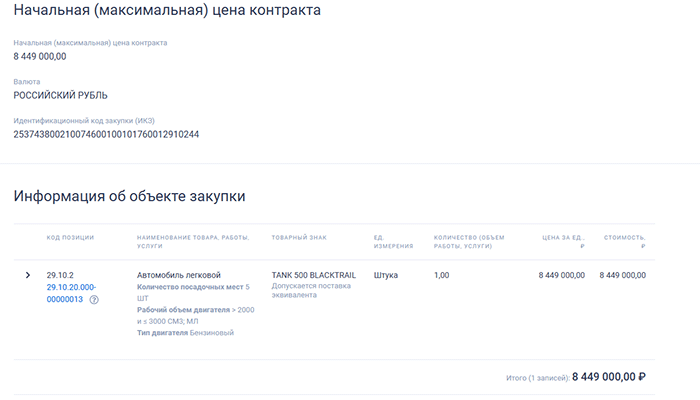Viewport: 700px width, 400px height.
Task: Click the total sum next to 'Итого'
Action: click(x=609, y=378)
